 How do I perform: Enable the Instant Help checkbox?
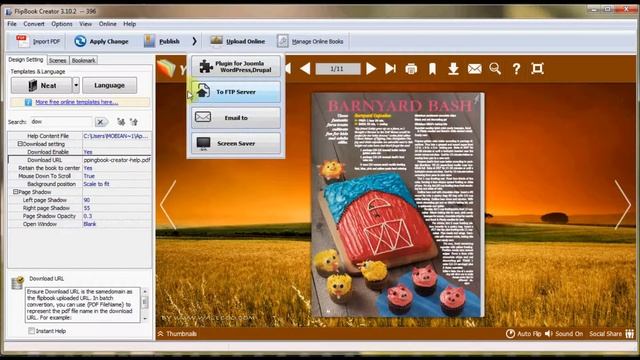(31, 331)
